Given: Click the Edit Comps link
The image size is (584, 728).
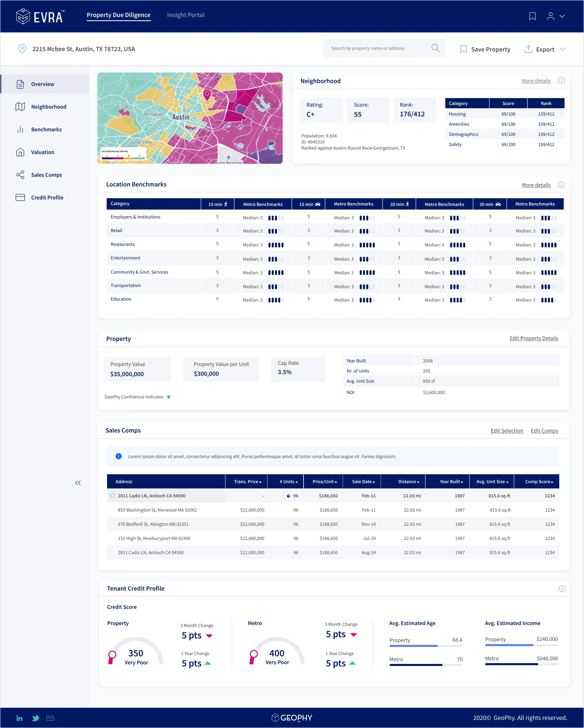Looking at the screenshot, I should pyautogui.click(x=544, y=431).
